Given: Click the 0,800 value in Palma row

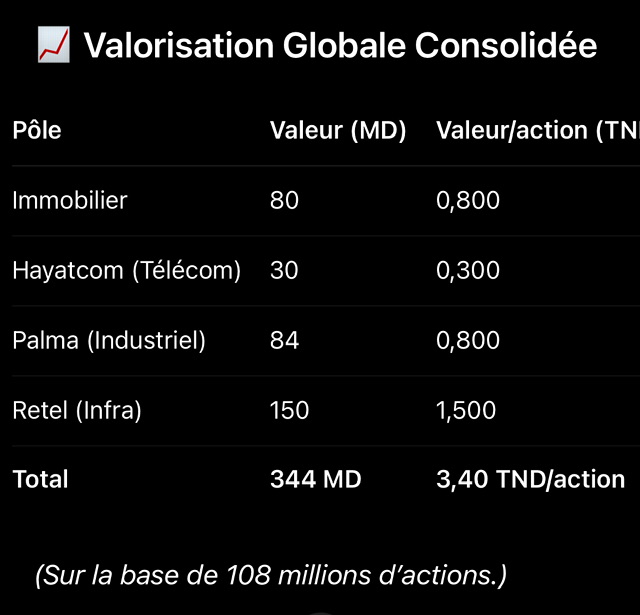Looking at the screenshot, I should click(x=468, y=341).
